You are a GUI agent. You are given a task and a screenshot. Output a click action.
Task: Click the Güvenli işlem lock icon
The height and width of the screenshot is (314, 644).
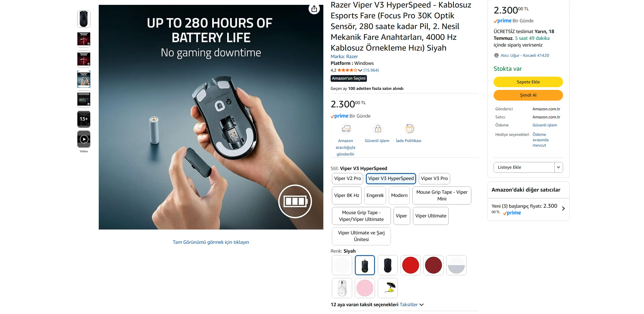pyautogui.click(x=378, y=129)
